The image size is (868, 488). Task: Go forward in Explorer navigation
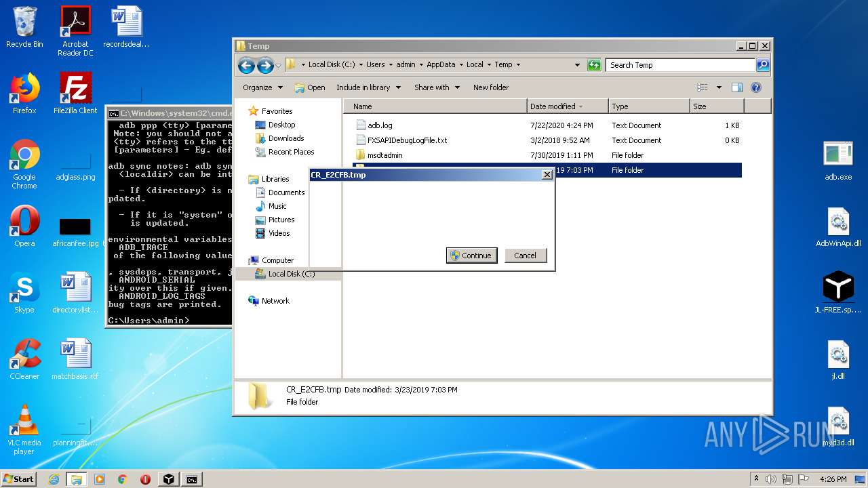pyautogui.click(x=265, y=65)
